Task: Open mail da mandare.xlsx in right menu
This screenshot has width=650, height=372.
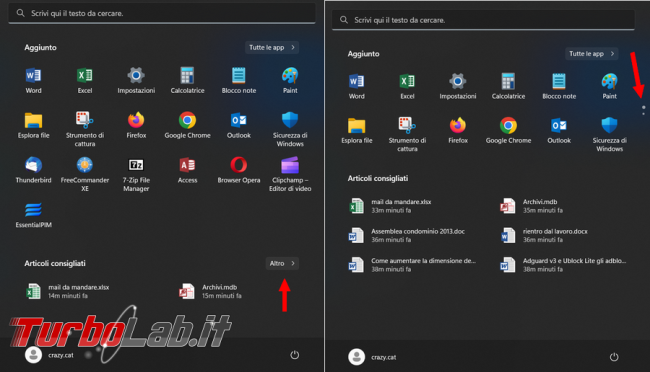Action: [x=391, y=206]
